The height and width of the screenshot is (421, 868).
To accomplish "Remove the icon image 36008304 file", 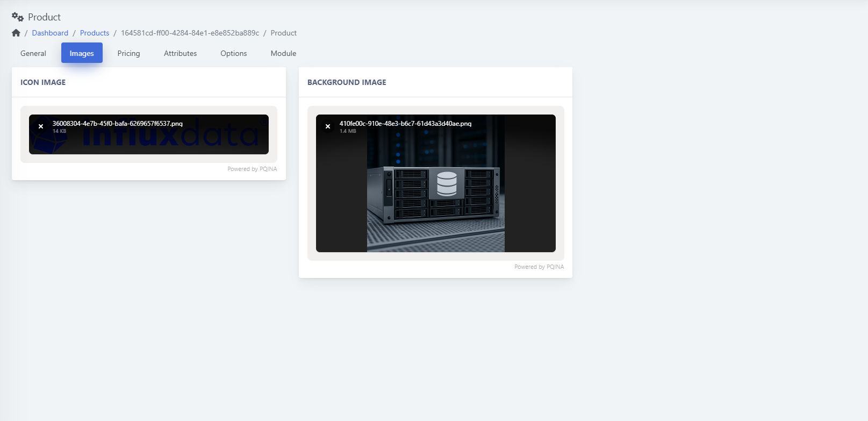I will click(41, 126).
